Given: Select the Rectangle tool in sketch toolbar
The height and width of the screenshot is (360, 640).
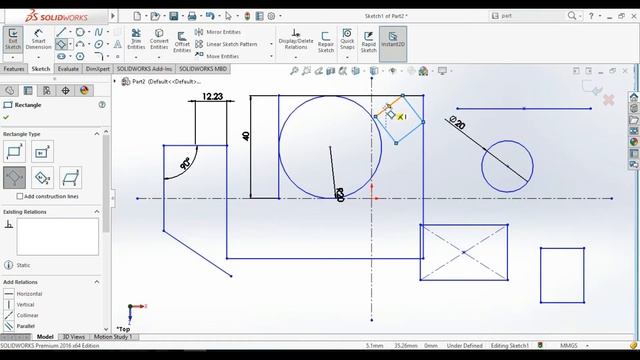Looking at the screenshot, I should pos(61,44).
